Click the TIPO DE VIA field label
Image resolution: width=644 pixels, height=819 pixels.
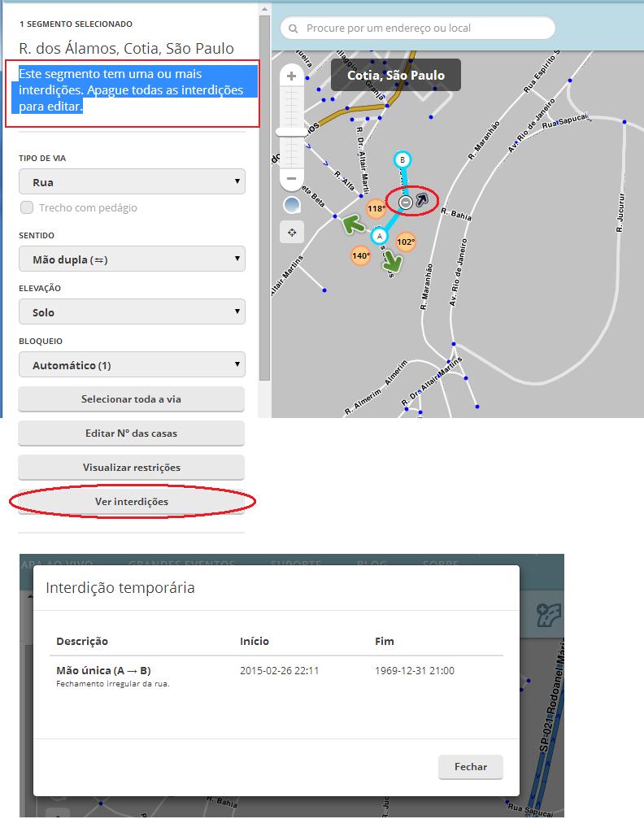(42, 159)
